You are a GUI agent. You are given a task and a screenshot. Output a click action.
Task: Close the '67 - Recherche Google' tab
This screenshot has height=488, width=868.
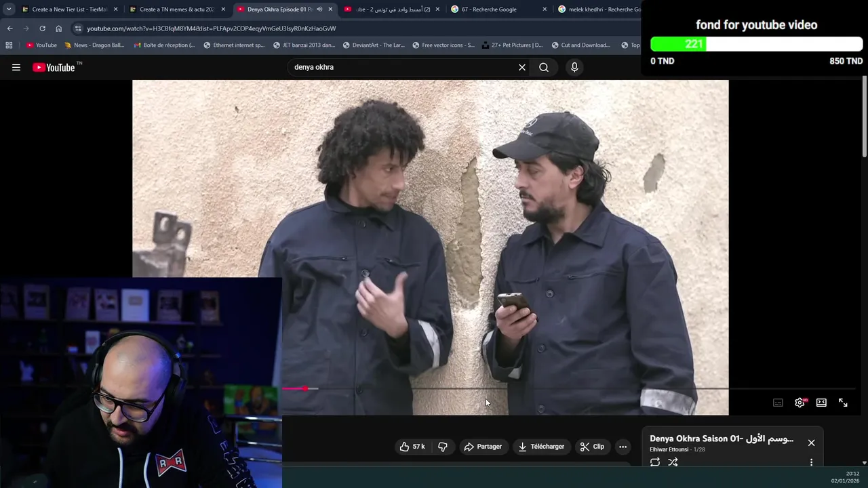545,9
